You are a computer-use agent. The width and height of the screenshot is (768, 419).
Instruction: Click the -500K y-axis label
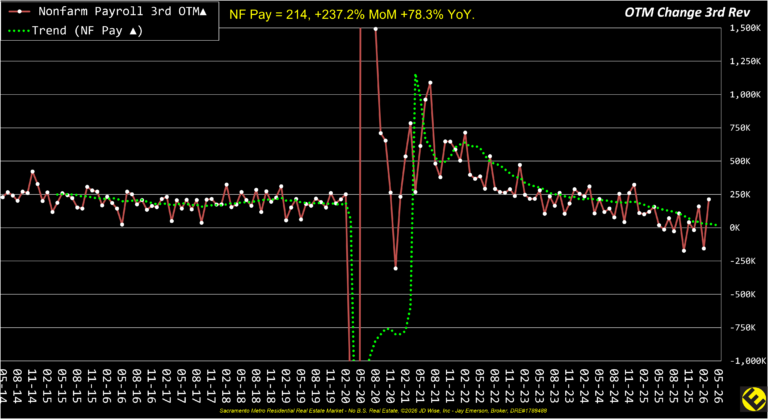pos(742,295)
